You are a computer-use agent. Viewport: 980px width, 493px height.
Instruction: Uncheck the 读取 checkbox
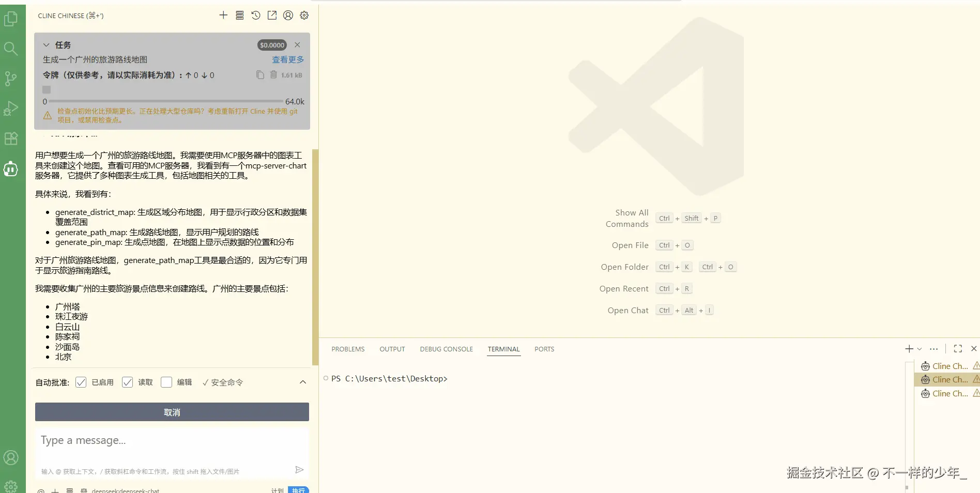pyautogui.click(x=128, y=382)
